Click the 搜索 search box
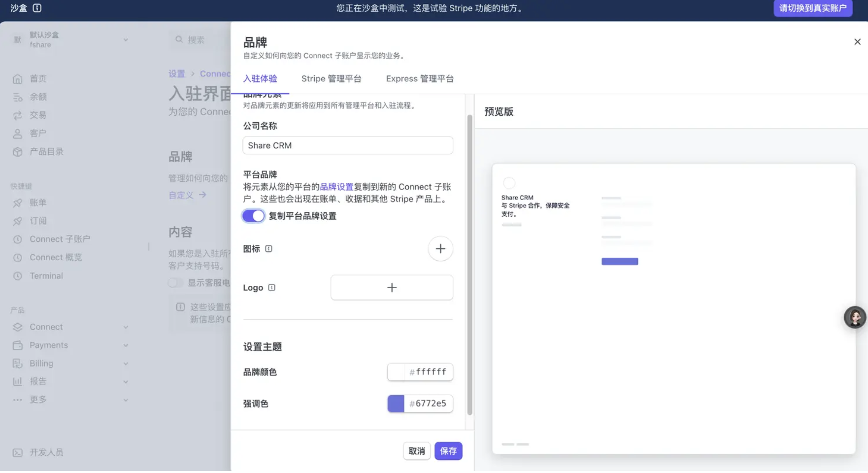Screen dimensions: 868x473 click(200, 39)
